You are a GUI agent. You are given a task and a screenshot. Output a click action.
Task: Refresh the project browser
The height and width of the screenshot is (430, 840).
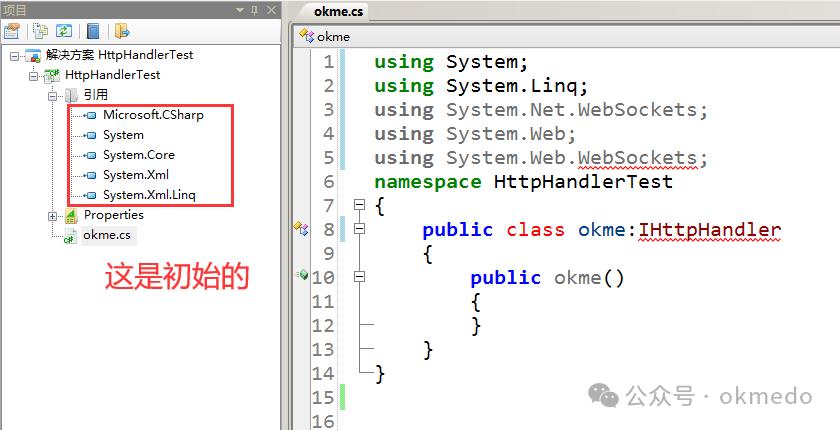click(x=64, y=31)
